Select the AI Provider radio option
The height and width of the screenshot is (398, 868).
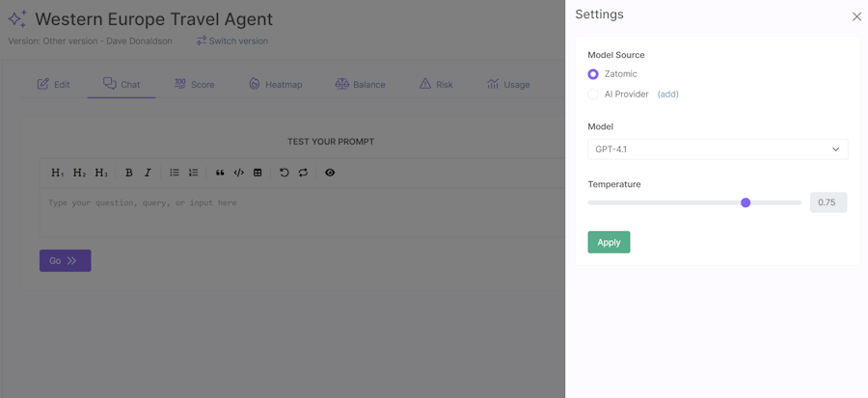tap(593, 94)
